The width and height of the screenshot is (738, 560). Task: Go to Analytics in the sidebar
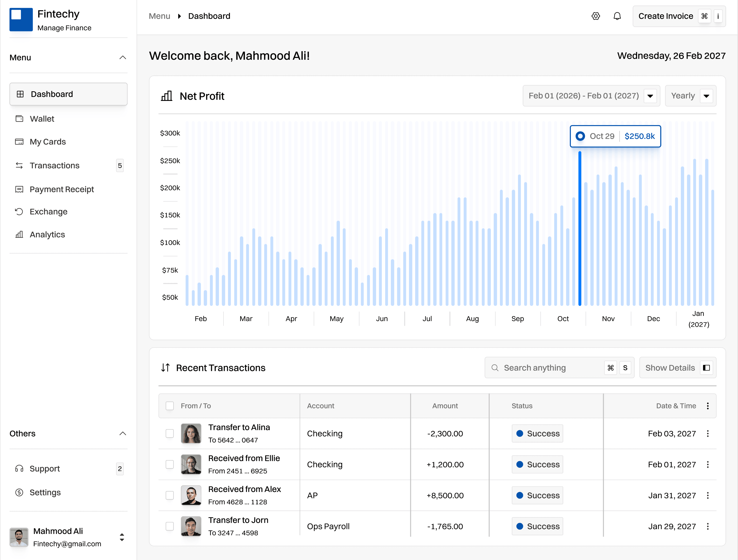coord(47,234)
